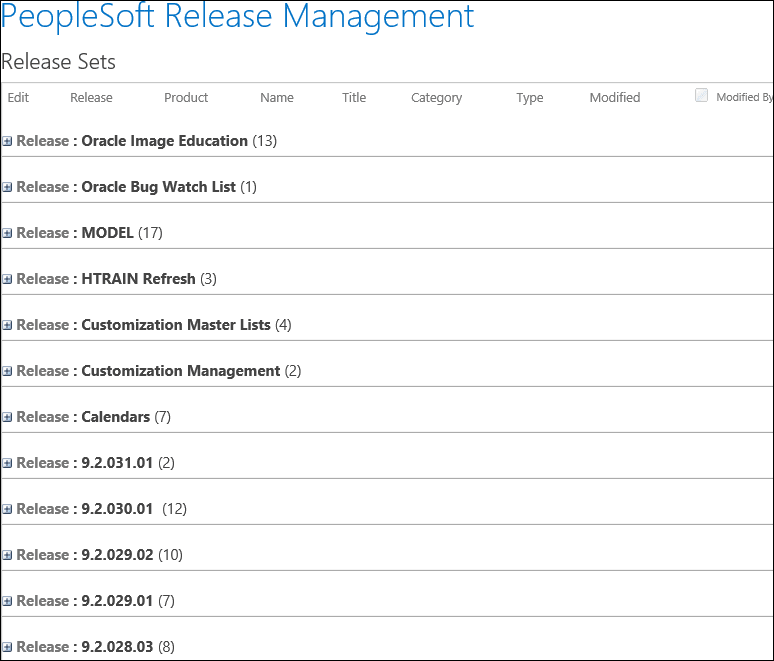Open the PeopleSoft Release Management title link
The height and width of the screenshot is (661, 774).
click(x=237, y=16)
